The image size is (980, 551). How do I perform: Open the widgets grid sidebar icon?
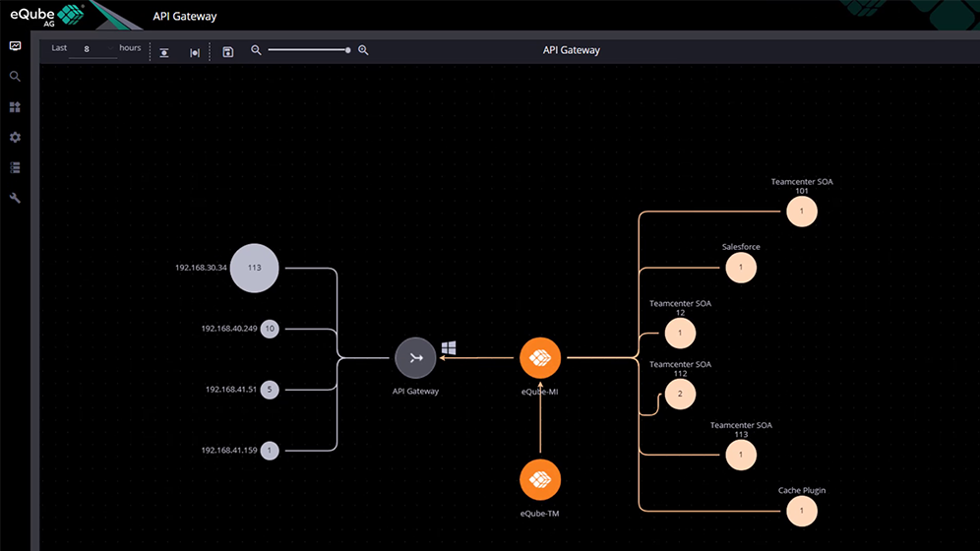click(x=15, y=107)
